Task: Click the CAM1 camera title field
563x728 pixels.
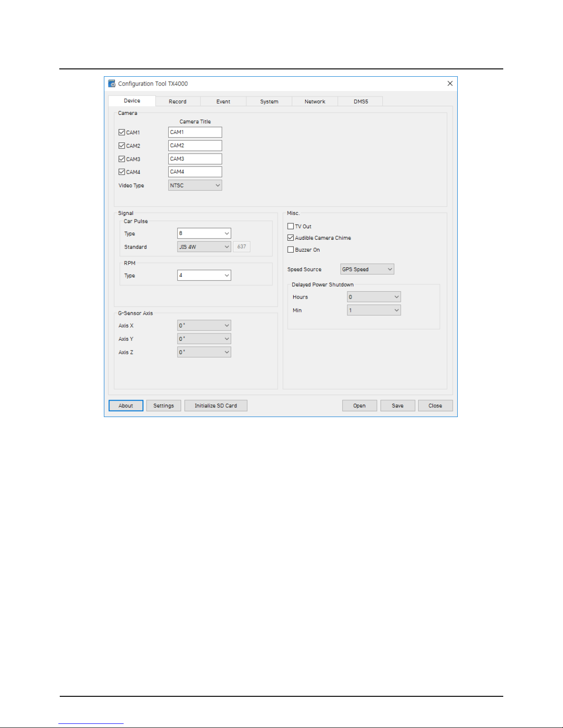Action: coord(195,132)
